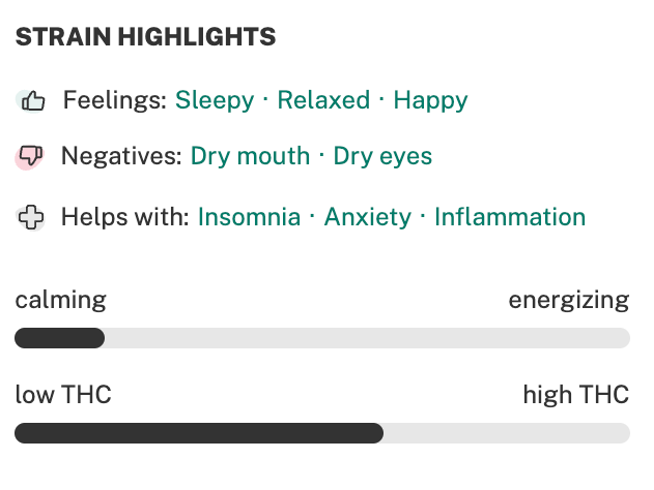Click the calming to energizing bar
654x490 pixels.
pyautogui.click(x=322, y=338)
